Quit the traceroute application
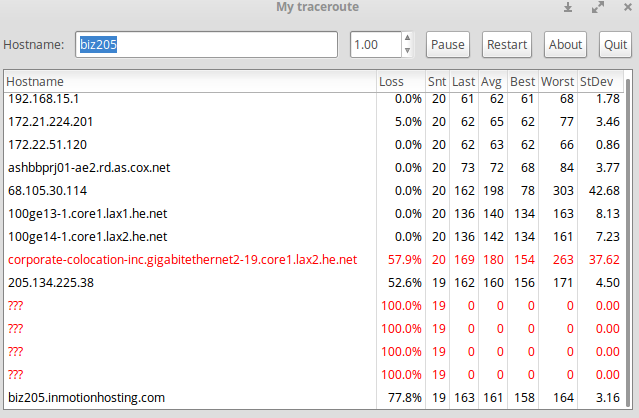Screen dimensions: 639x418 click(x=614, y=45)
